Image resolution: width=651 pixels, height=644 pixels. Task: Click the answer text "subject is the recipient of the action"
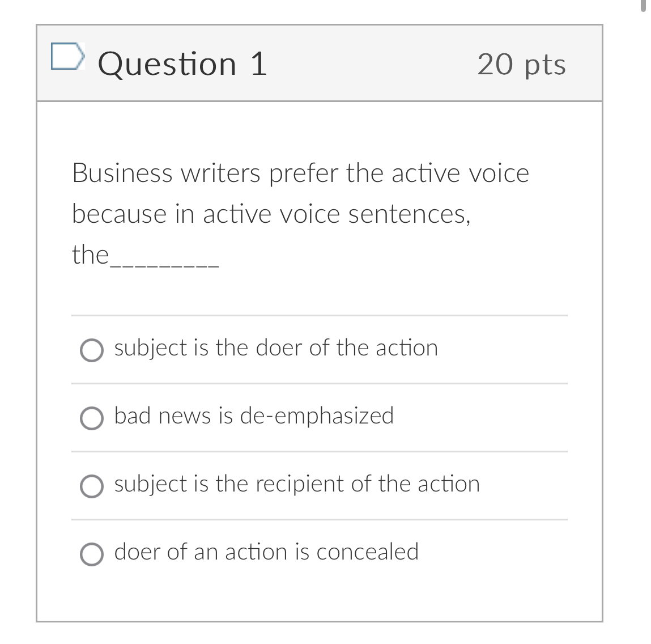tap(296, 484)
